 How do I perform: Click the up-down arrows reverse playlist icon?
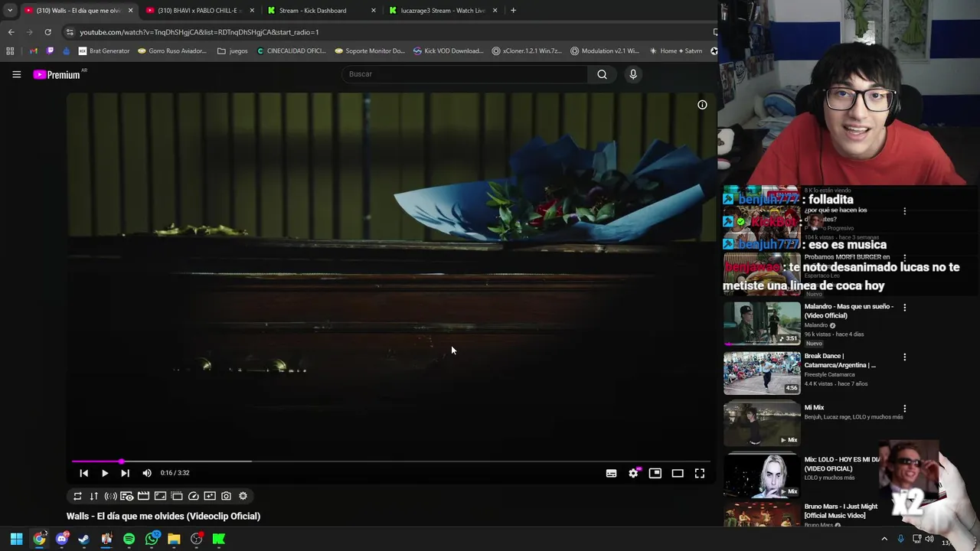[93, 496]
